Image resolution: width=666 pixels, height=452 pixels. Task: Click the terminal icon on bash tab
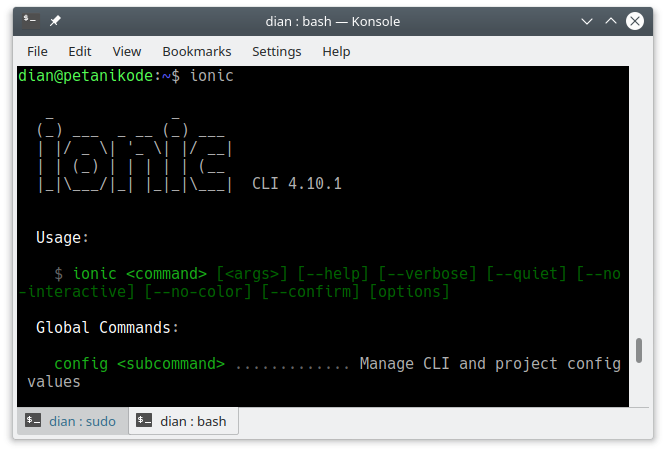tap(145, 421)
